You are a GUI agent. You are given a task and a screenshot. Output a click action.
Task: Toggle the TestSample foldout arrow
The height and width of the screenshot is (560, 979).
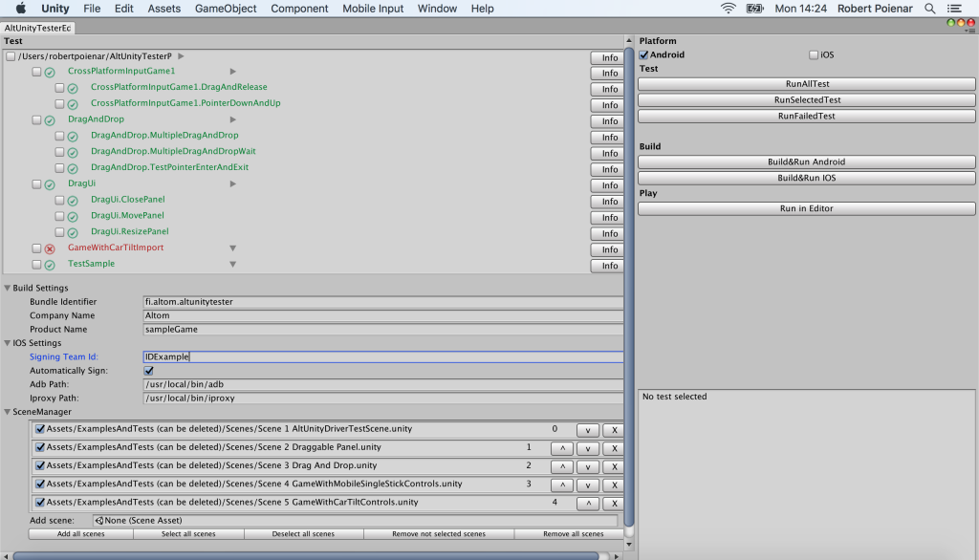click(233, 264)
